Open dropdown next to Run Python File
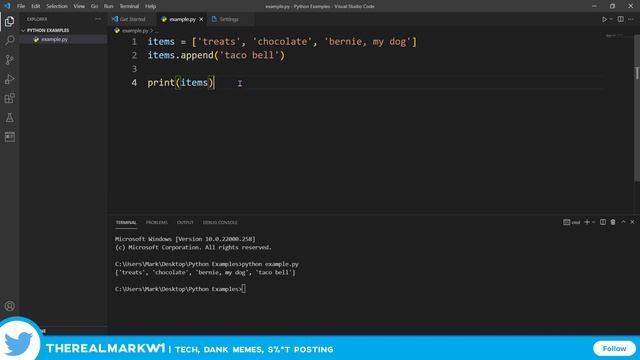Screen dimensions: 640x360 pyautogui.click(x=611, y=19)
